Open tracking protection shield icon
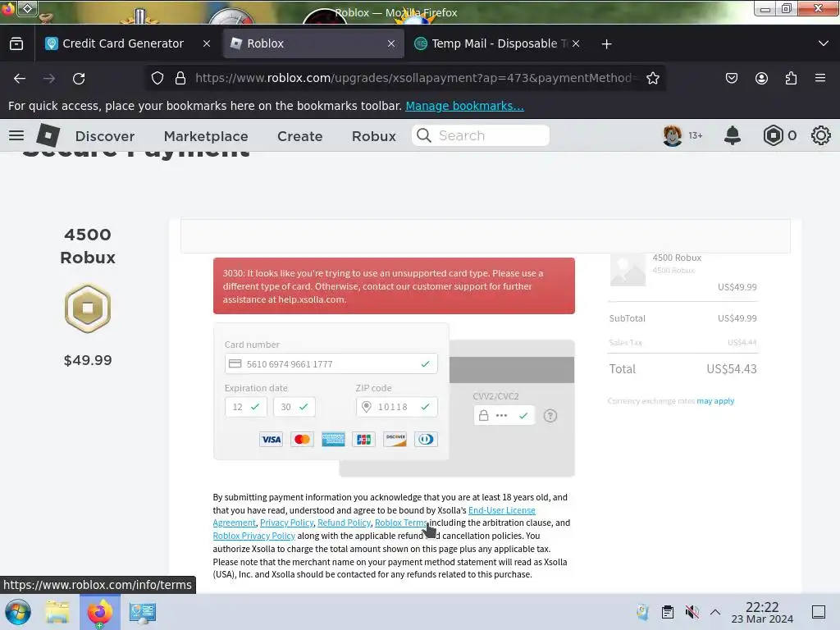Screen dimensions: 840x630 point(157,78)
